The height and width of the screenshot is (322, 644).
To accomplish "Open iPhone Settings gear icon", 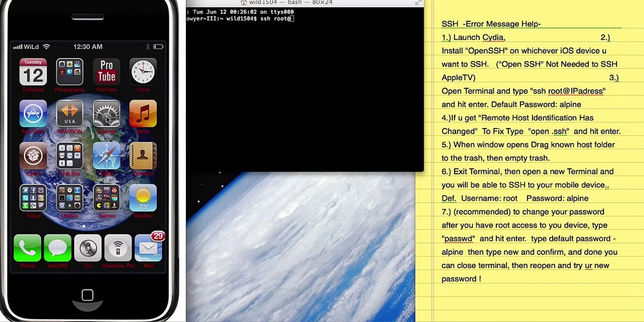I will point(106,114).
